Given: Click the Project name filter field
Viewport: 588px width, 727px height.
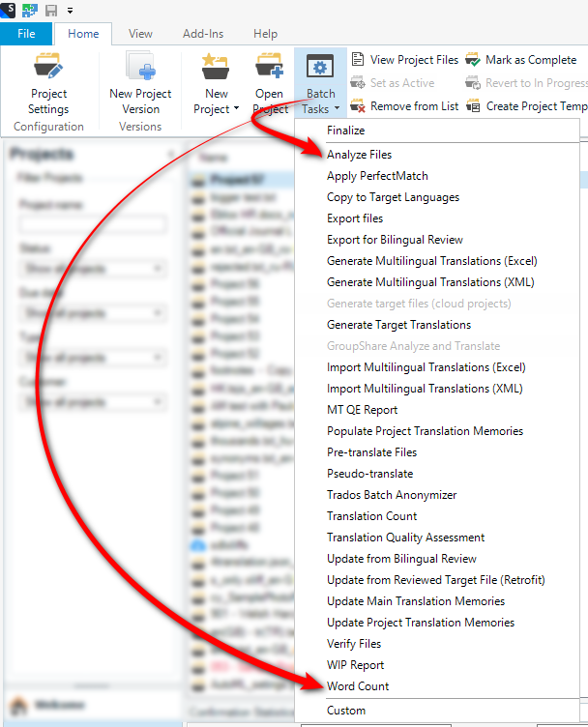Looking at the screenshot, I should [x=92, y=223].
